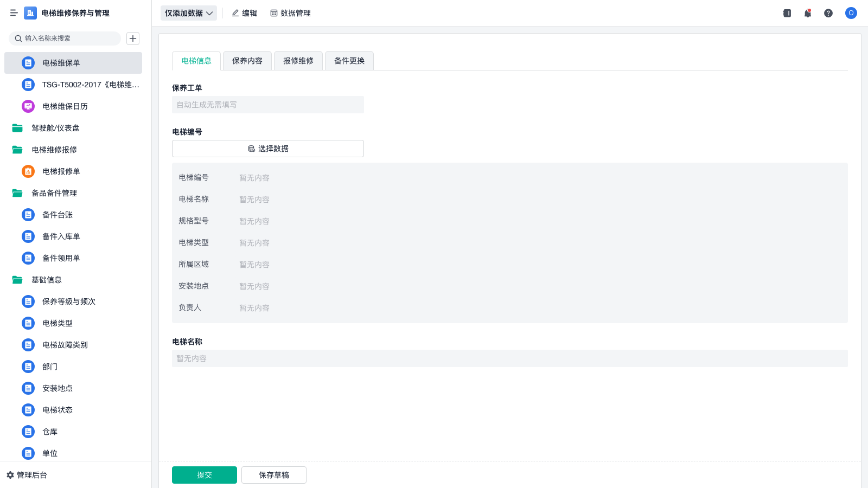Focus the sidebar name search field
This screenshot has width=868, height=488.
pyautogui.click(x=65, y=38)
